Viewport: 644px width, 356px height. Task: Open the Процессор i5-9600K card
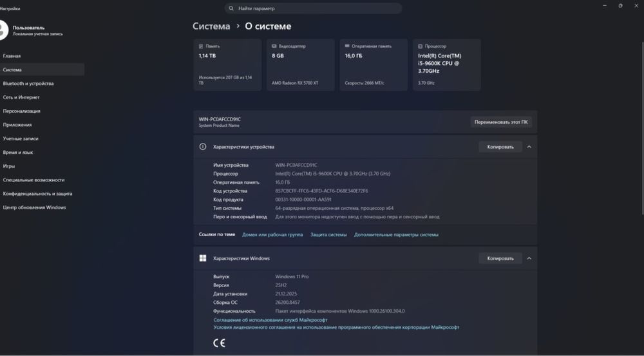446,65
